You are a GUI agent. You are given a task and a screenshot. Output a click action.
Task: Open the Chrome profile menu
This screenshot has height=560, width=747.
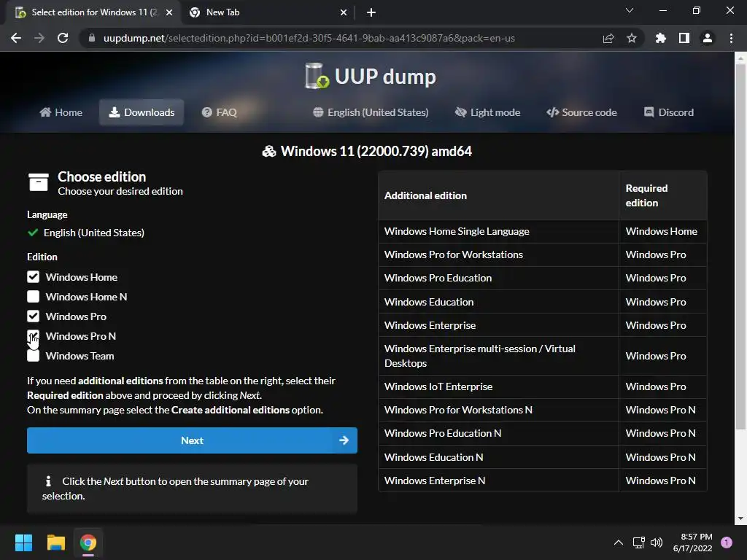pos(708,38)
